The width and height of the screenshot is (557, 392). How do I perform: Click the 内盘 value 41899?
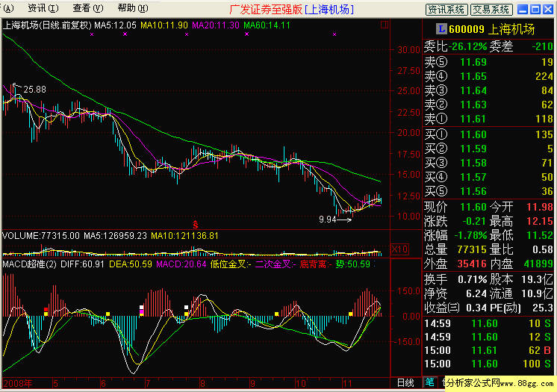(538, 264)
